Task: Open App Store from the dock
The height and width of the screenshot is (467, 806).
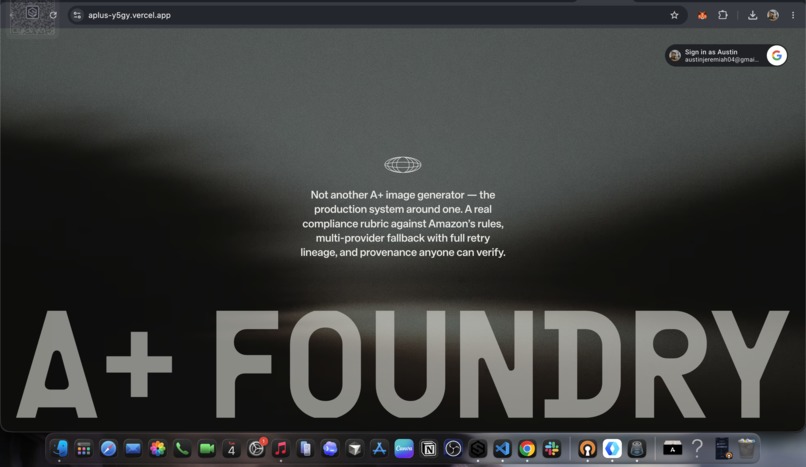Action: [379, 449]
